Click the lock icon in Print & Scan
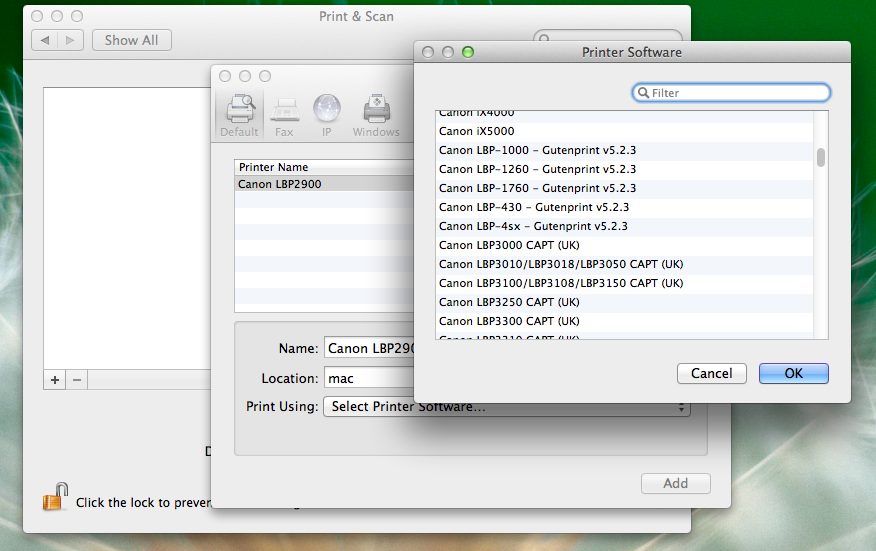 [x=55, y=497]
